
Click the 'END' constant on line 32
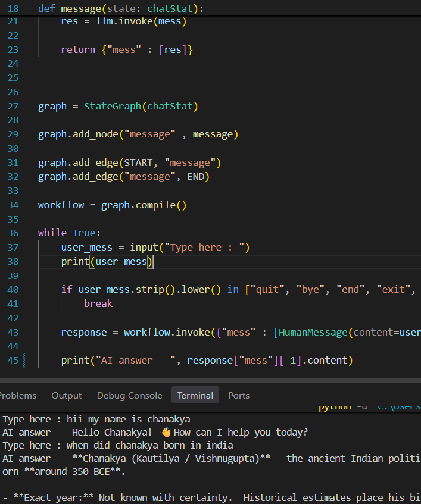coord(196,177)
